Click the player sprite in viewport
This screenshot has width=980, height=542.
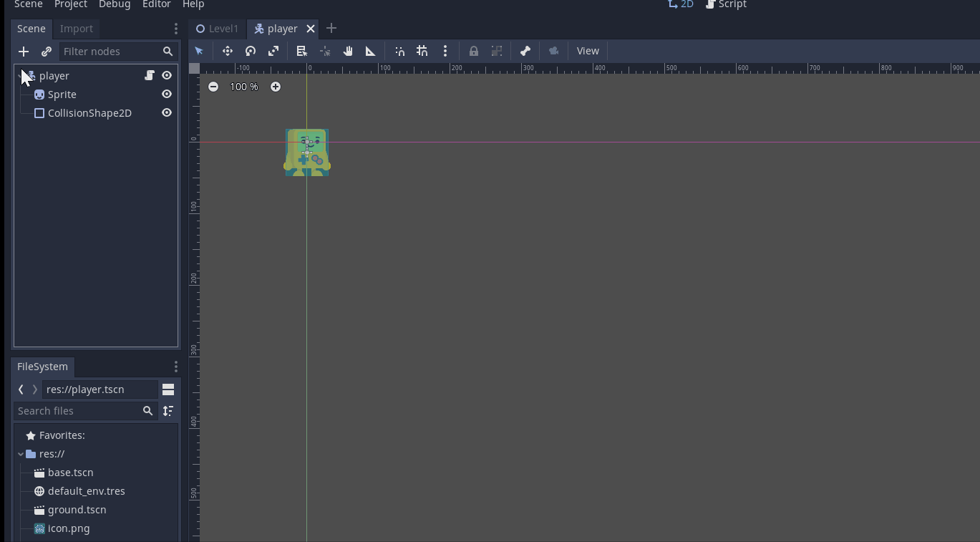(x=307, y=153)
